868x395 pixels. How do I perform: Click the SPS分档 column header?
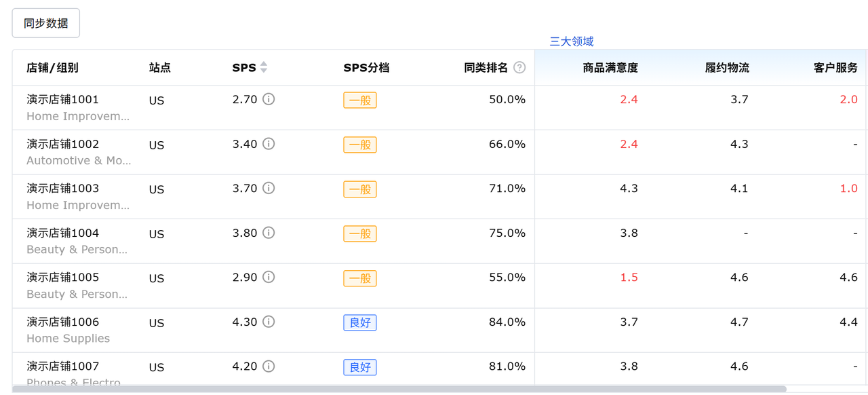click(x=366, y=68)
